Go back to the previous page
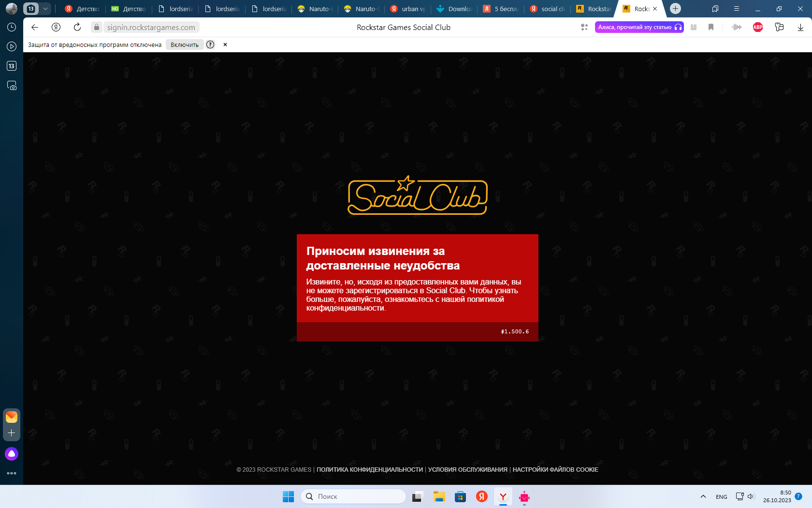The width and height of the screenshot is (812, 508). 35,27
